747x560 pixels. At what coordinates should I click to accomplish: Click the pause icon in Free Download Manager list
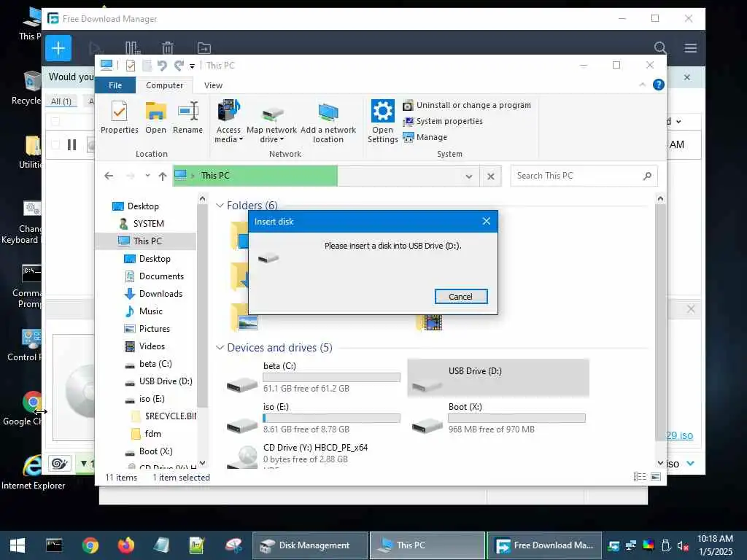[72, 144]
